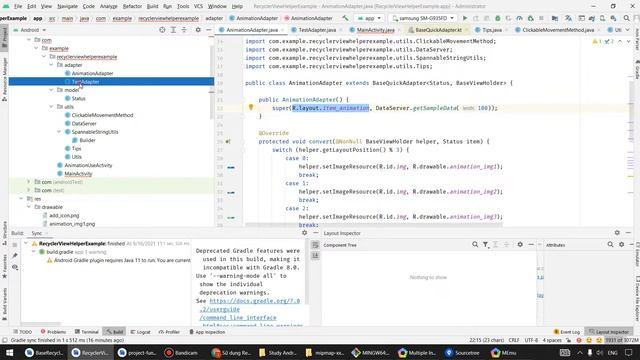640x360 pixels.
Task: Open the app run configuration dropdown
Action: click(369, 18)
